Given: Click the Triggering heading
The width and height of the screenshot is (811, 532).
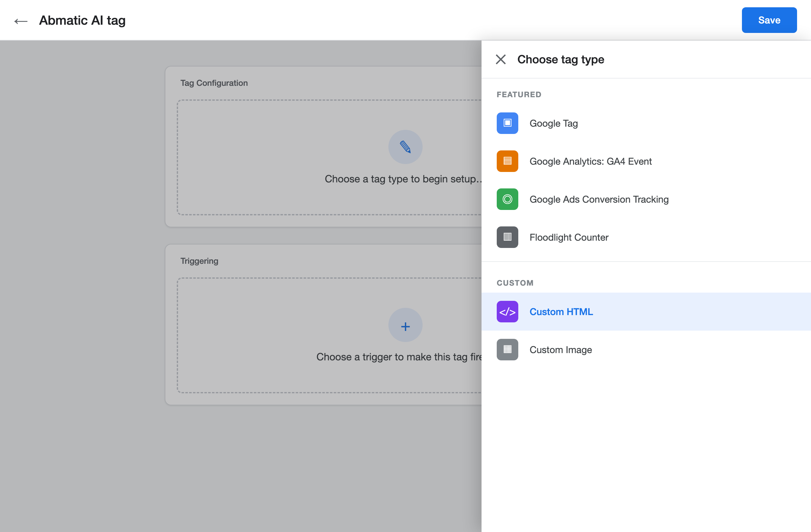Looking at the screenshot, I should 199,261.
